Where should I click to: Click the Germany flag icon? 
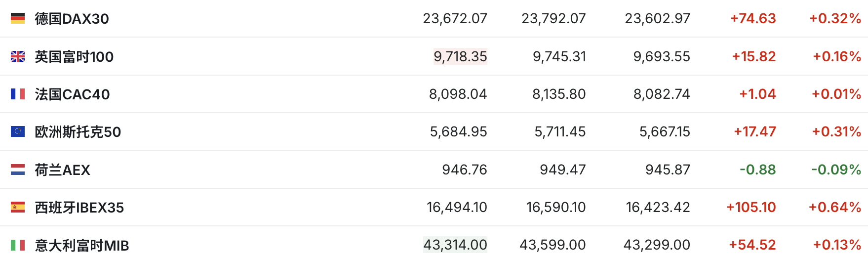(18, 19)
